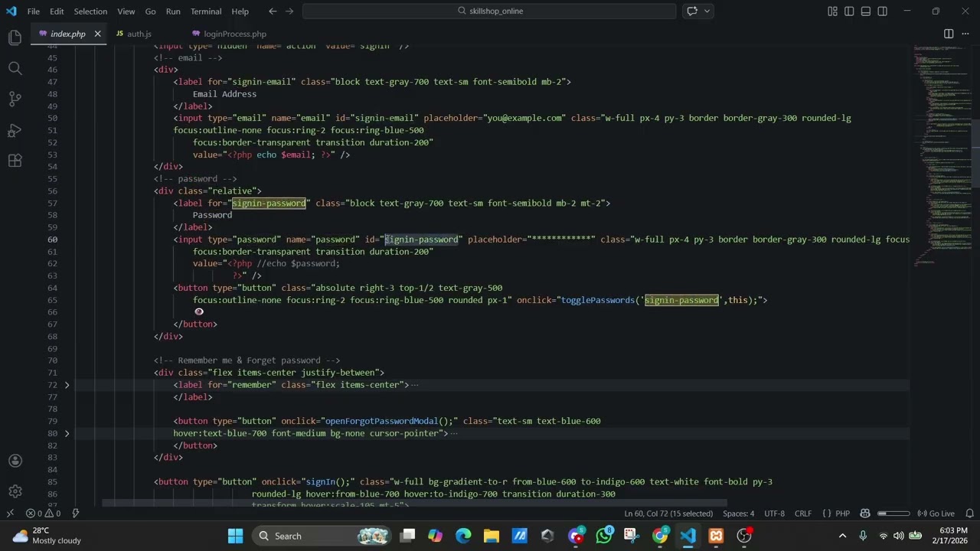This screenshot has height=551, width=980.
Task: Click Ln 60, Col 72 cursor position
Action: (x=668, y=514)
